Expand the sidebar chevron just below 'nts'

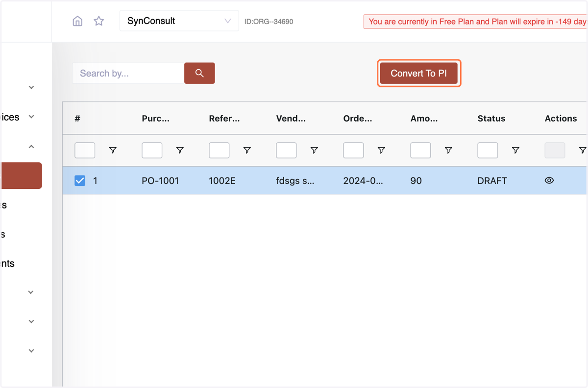31,292
